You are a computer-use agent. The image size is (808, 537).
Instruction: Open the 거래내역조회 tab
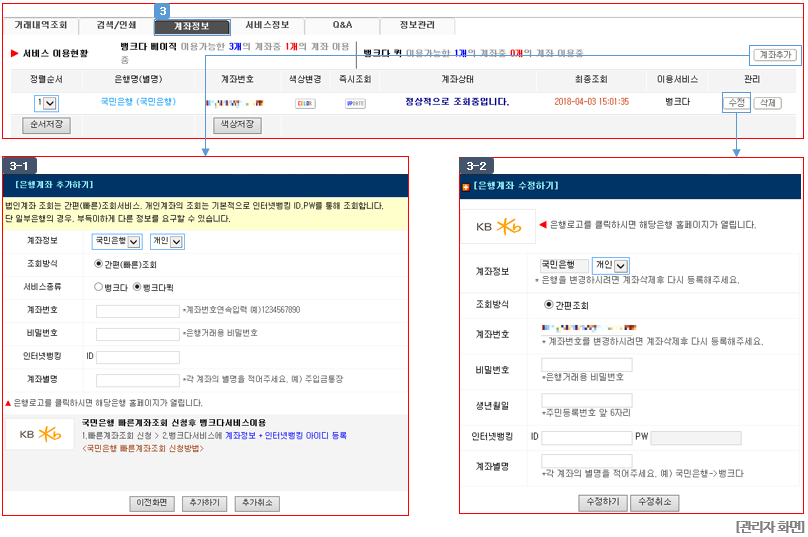click(41, 25)
